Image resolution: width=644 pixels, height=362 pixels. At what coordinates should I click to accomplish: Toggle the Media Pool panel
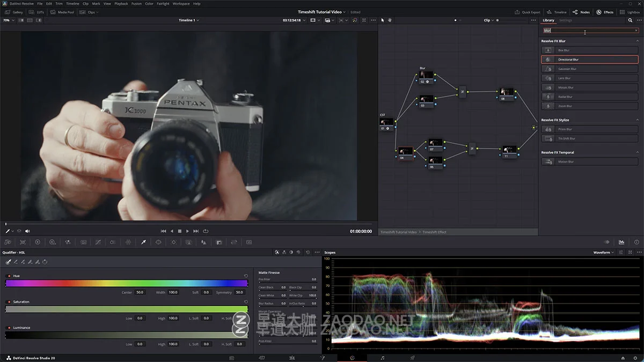click(62, 12)
